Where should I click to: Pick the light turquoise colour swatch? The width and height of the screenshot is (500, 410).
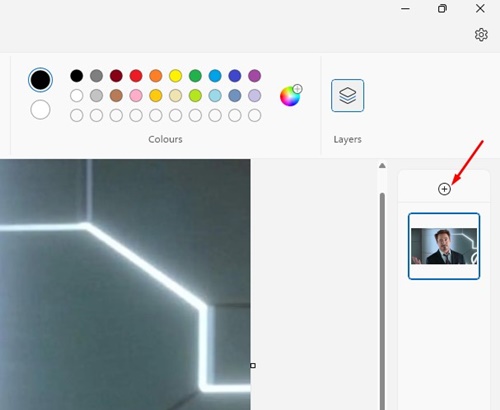[215, 96]
